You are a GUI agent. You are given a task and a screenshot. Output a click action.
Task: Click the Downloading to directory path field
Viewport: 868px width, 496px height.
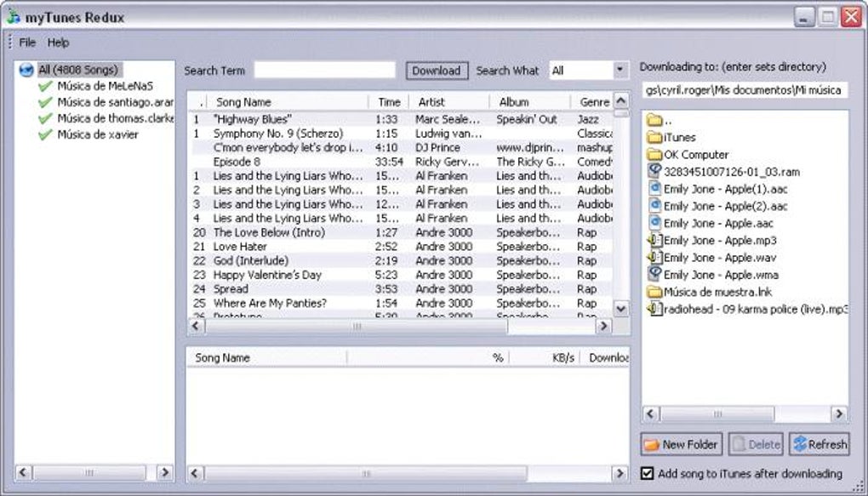point(745,90)
